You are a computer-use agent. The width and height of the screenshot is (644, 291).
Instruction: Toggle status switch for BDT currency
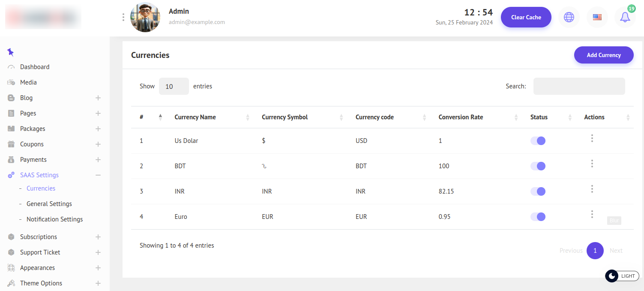point(538,166)
